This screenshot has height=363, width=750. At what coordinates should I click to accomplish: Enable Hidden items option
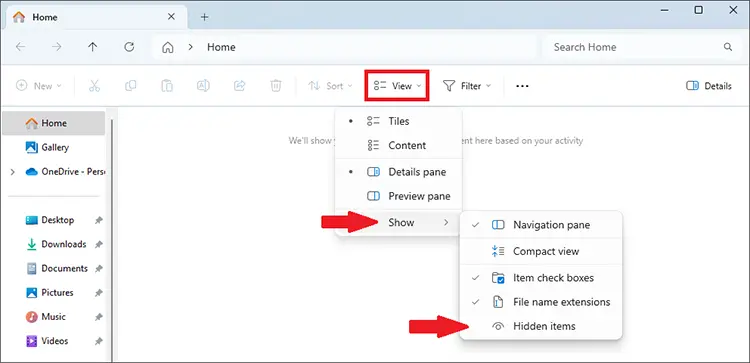tap(541, 327)
